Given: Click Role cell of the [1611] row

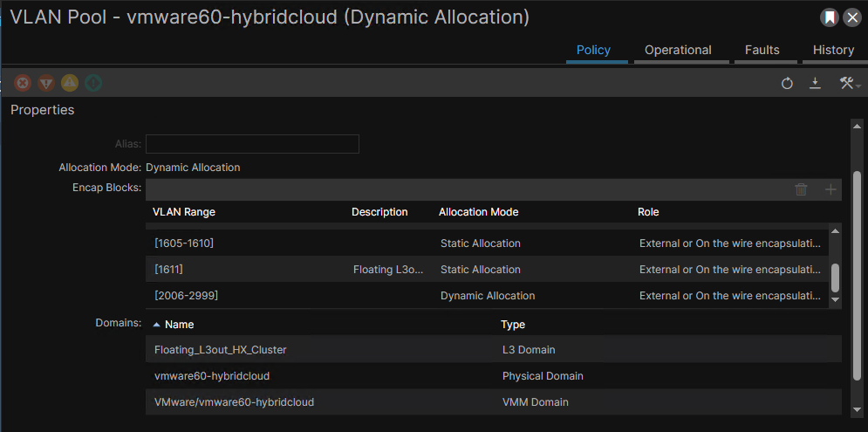Looking at the screenshot, I should tap(730, 269).
